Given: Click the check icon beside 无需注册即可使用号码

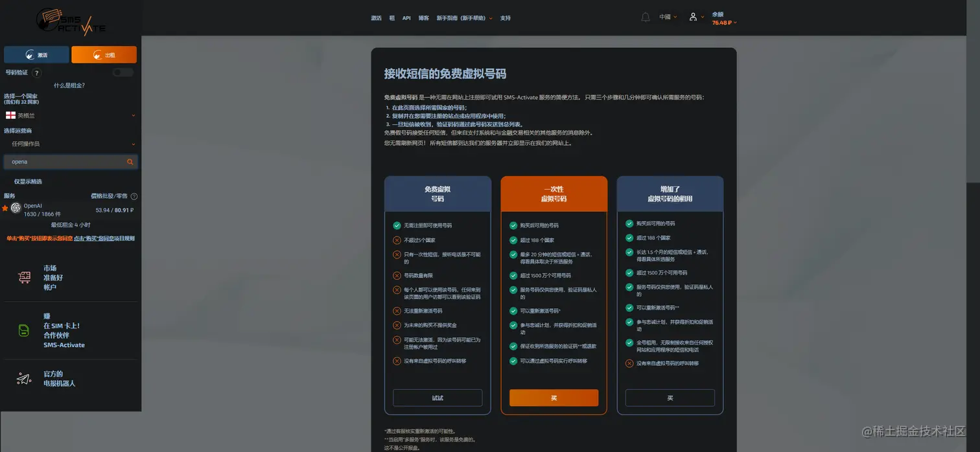Looking at the screenshot, I should pyautogui.click(x=397, y=225).
